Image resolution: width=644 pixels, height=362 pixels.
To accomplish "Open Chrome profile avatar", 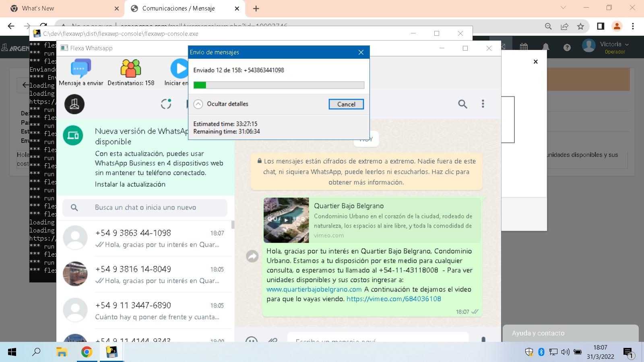I will click(x=617, y=26).
